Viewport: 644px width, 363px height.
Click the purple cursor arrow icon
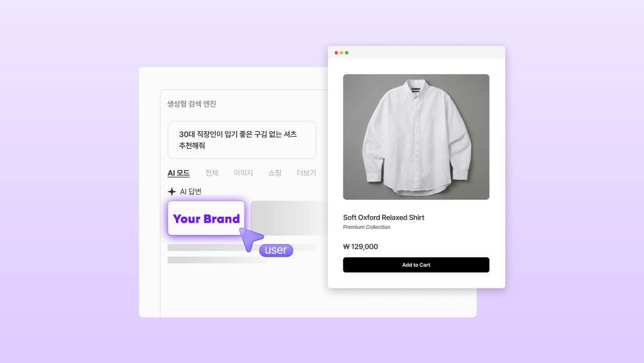(250, 239)
